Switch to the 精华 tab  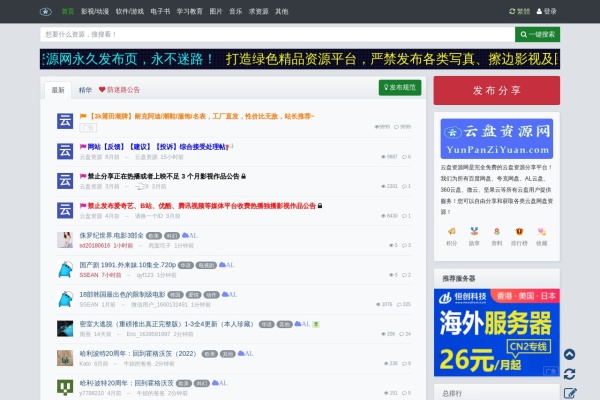85,89
